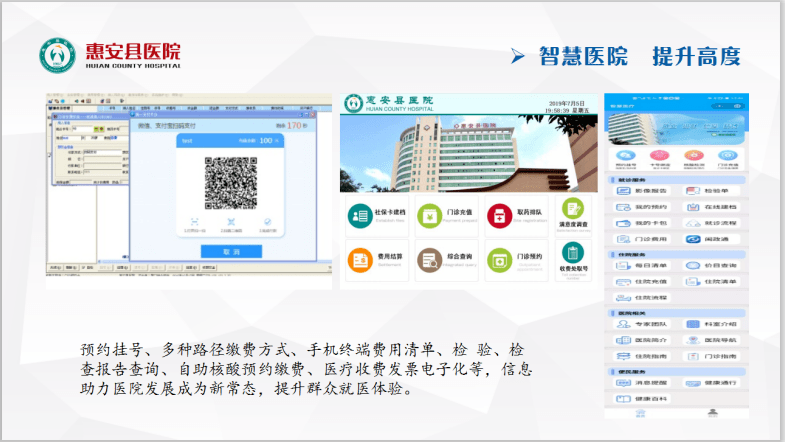Open 闽政通 in mobile app
This screenshot has height=442, width=785.
[x=711, y=239]
